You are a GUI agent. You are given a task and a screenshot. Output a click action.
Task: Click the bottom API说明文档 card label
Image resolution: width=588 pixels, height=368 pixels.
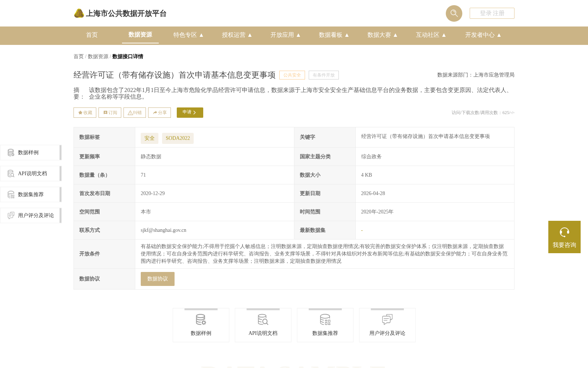tap(263, 333)
